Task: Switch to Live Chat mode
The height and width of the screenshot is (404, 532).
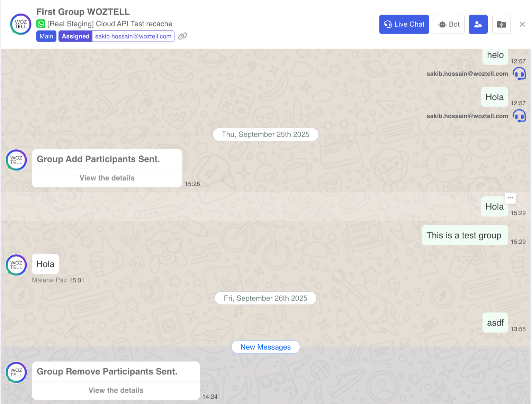Action: (404, 24)
